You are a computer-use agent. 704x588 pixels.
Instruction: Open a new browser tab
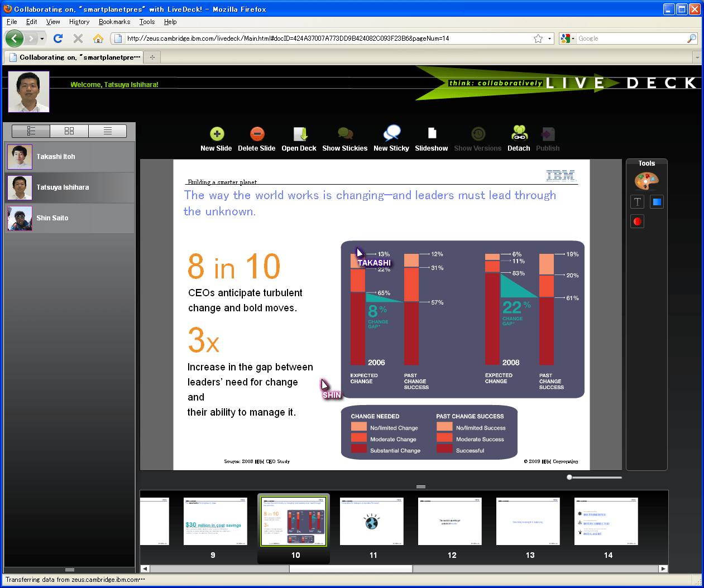[152, 57]
